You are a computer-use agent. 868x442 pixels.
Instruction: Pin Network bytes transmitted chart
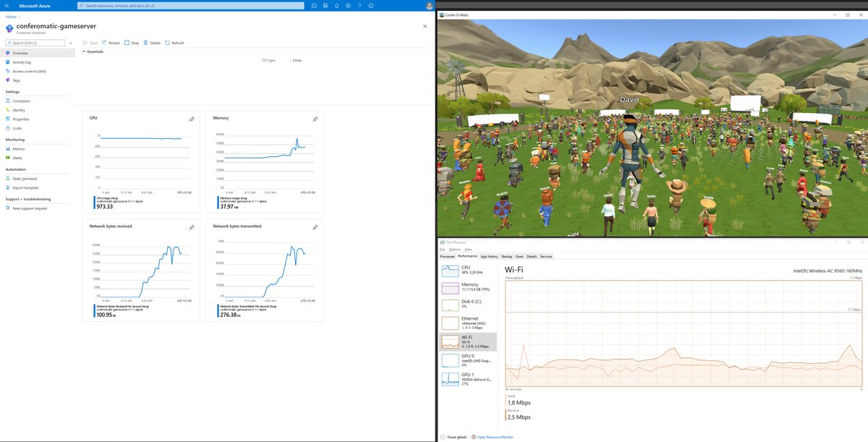coord(315,227)
